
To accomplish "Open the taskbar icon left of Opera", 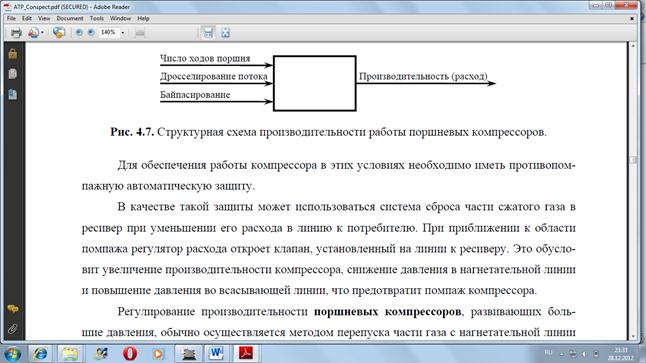I will pos(100,354).
